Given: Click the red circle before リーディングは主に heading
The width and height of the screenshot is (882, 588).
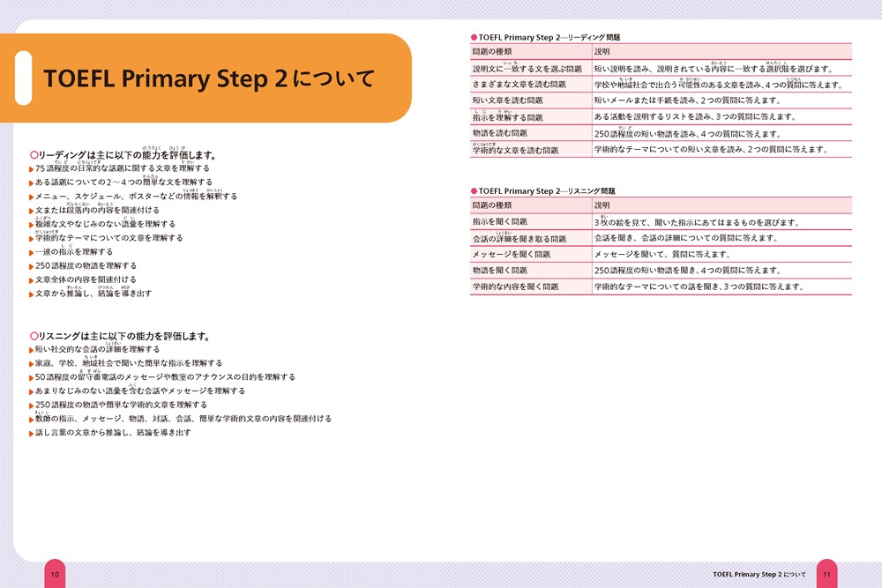Looking at the screenshot, I should 34,155.
